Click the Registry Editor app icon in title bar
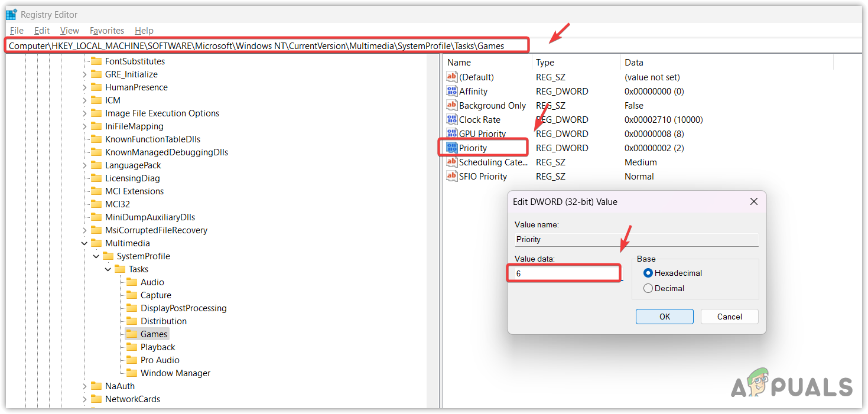The height and width of the screenshot is (414, 868). [x=12, y=14]
